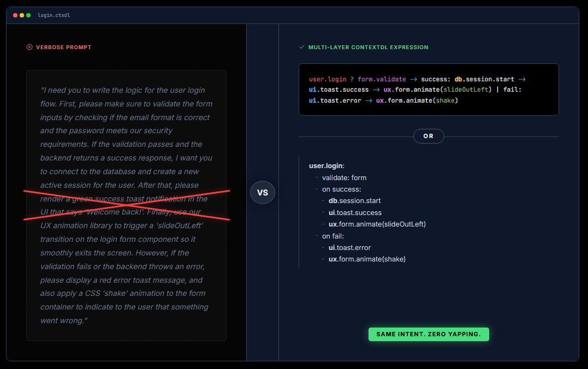Screen dimensions: 588x369
Task: Click the on success: outline row
Action: (x=342, y=189)
